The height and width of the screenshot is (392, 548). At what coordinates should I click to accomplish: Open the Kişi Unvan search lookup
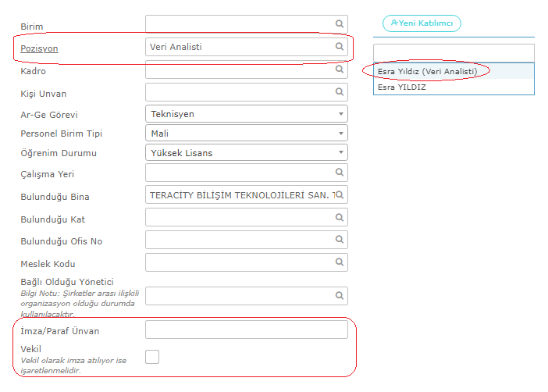[340, 92]
